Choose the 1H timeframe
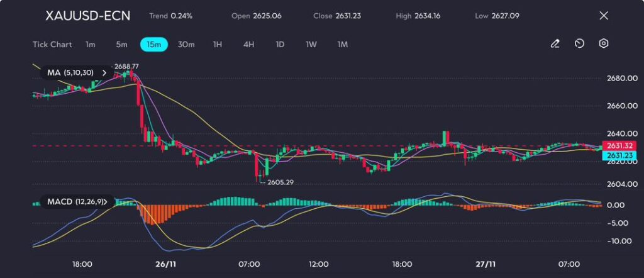Viewport: 644px width, 278px height. tap(218, 45)
